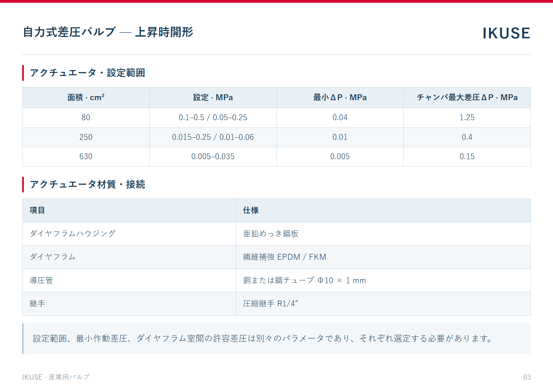Click the 面積 · cm² column header
Screen dimensions: 553x392
click(86, 97)
